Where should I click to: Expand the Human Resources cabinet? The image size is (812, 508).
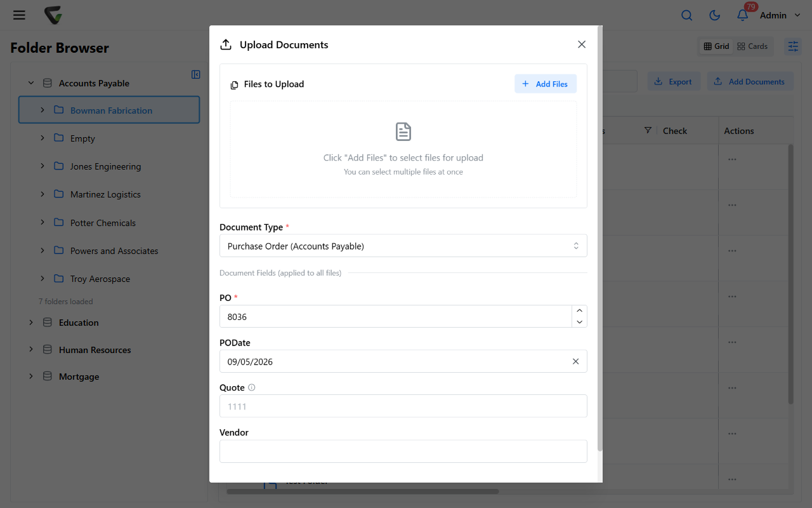click(x=30, y=350)
